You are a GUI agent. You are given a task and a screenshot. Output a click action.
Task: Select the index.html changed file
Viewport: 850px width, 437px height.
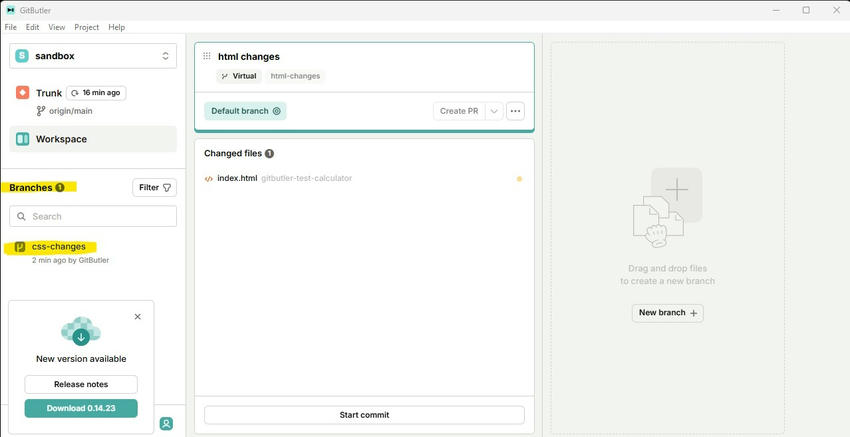pyautogui.click(x=364, y=178)
